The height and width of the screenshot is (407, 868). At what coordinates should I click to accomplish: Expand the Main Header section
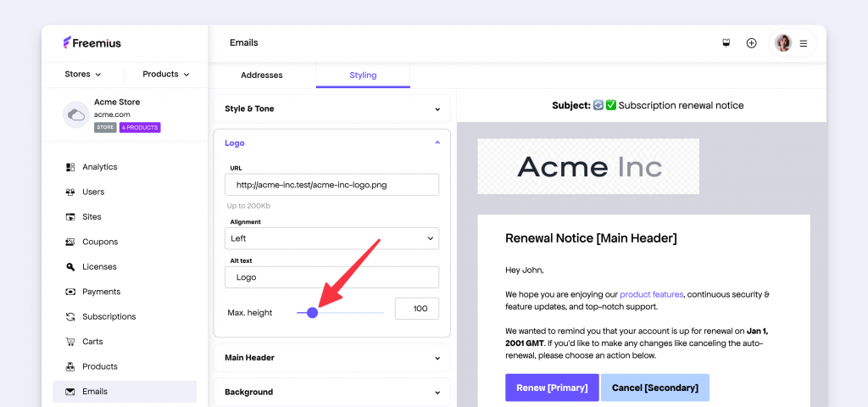332,358
